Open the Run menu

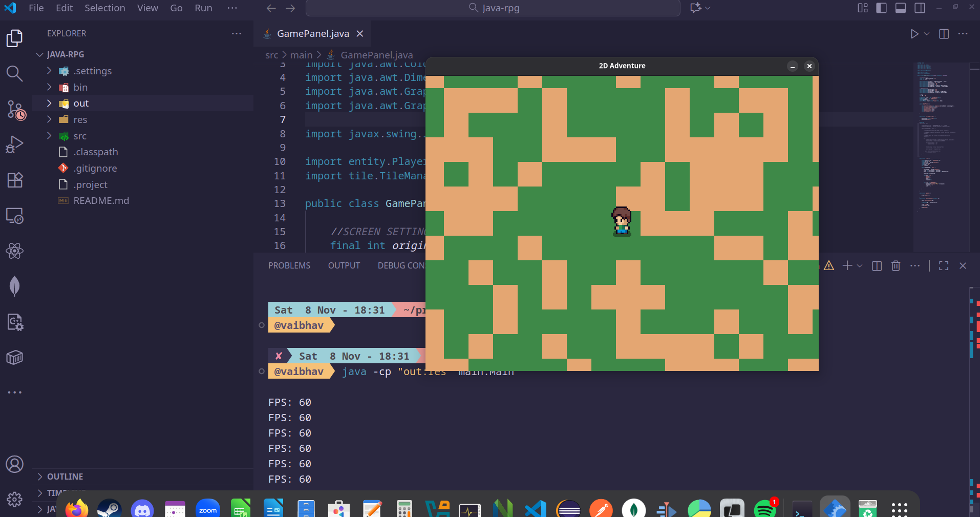pos(203,8)
